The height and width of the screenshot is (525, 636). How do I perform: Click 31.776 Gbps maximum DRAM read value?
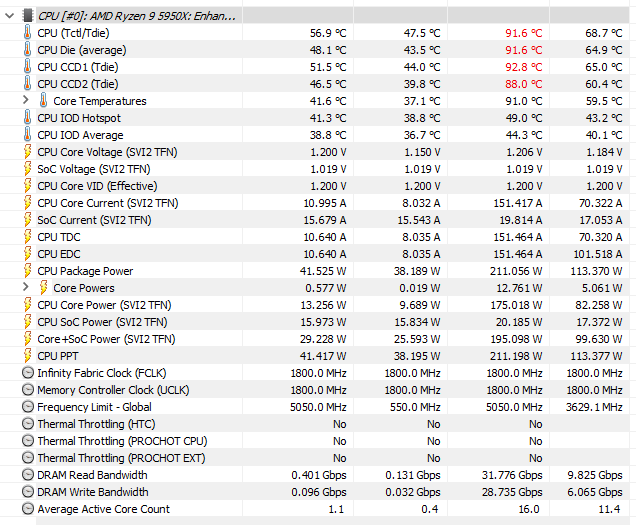(512, 475)
